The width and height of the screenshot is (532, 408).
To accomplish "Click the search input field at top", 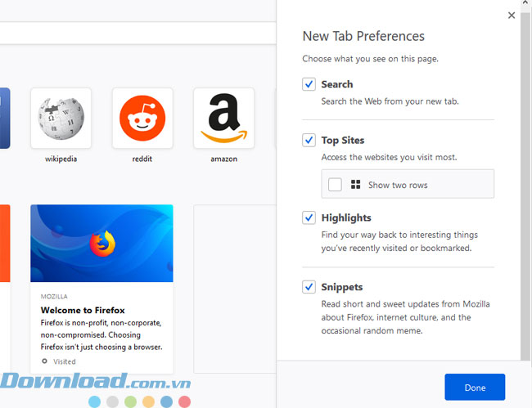I will (x=138, y=33).
